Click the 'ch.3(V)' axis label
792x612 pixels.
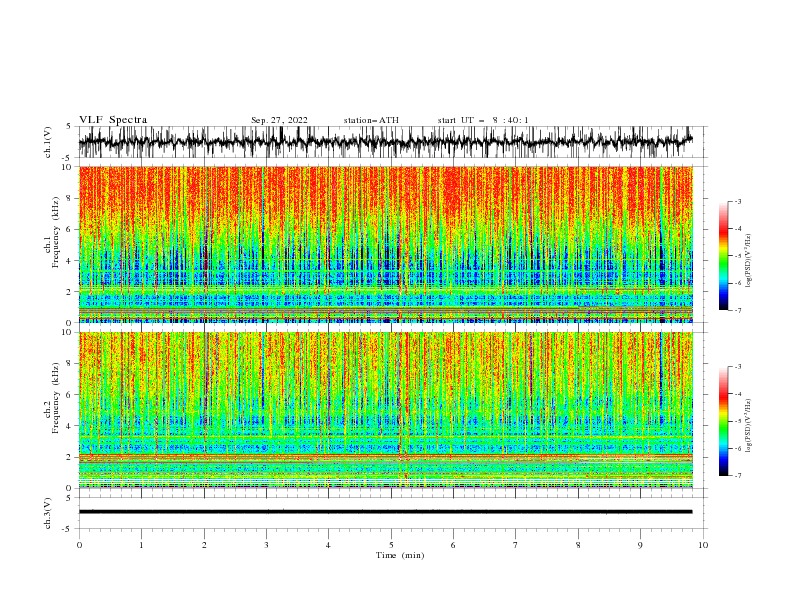[48, 513]
